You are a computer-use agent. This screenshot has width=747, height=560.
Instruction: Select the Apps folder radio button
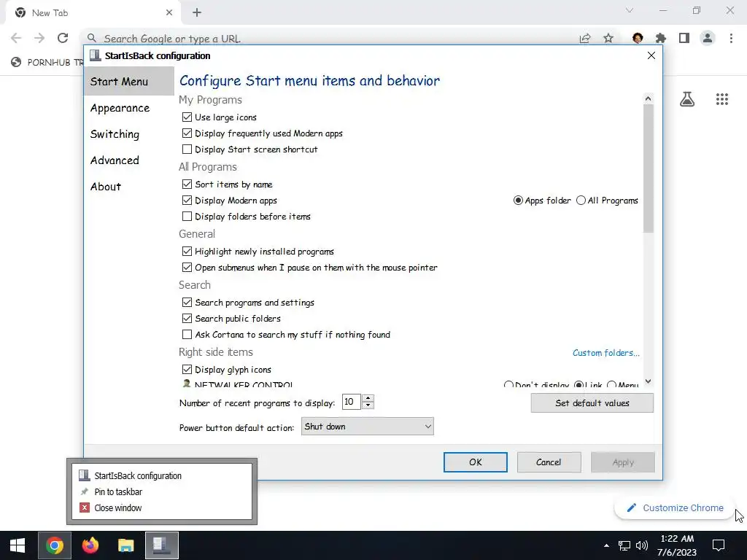click(518, 201)
